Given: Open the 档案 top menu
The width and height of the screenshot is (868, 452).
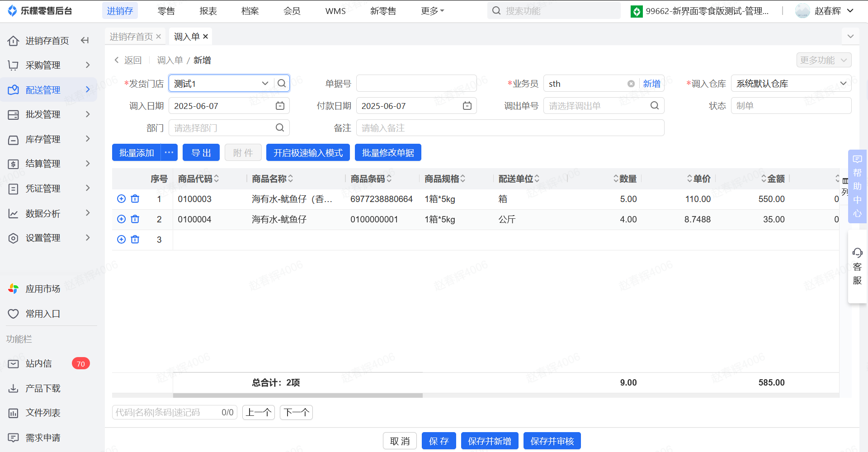Looking at the screenshot, I should (x=250, y=11).
